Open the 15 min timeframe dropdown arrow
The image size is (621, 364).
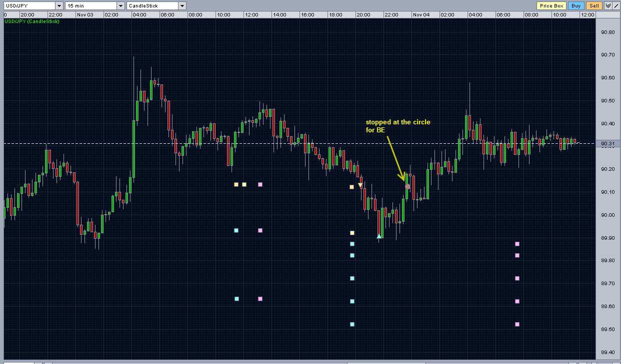click(120, 6)
